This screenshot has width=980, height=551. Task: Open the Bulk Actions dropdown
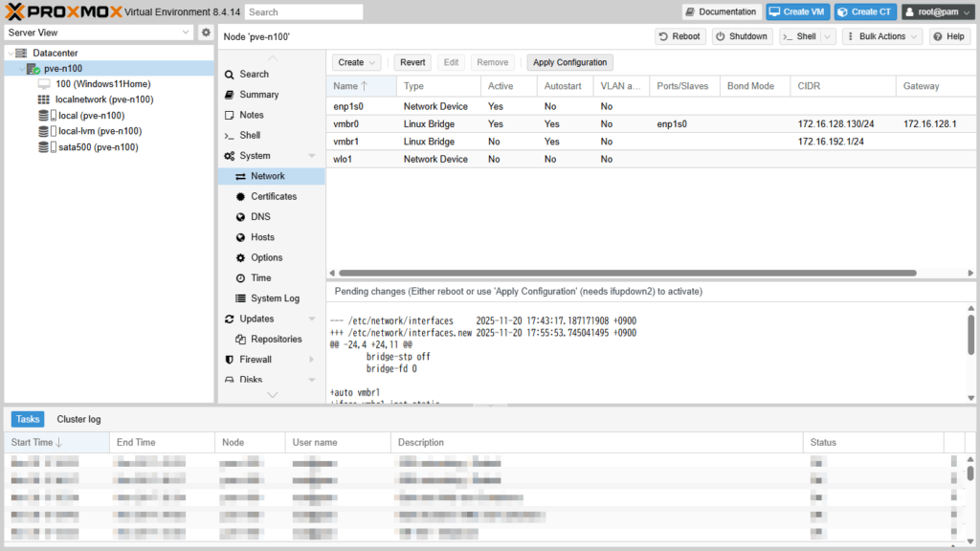click(x=881, y=36)
